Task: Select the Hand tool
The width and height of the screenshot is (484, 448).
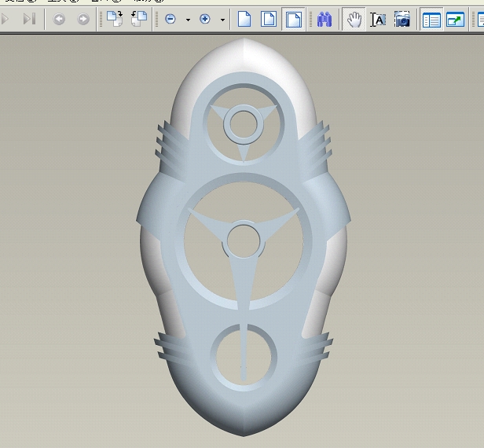Action: click(x=354, y=20)
